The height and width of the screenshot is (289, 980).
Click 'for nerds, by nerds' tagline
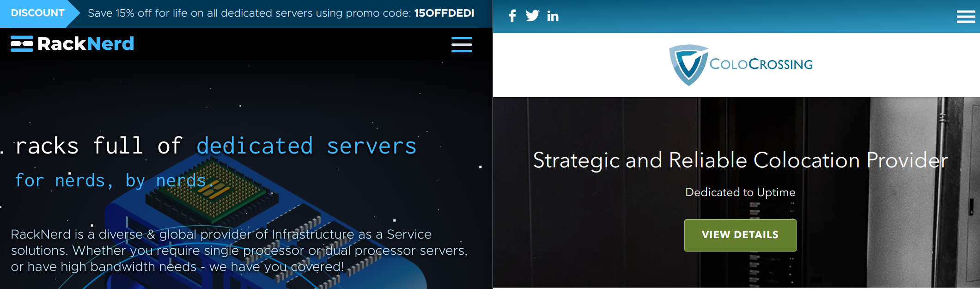coord(115,180)
